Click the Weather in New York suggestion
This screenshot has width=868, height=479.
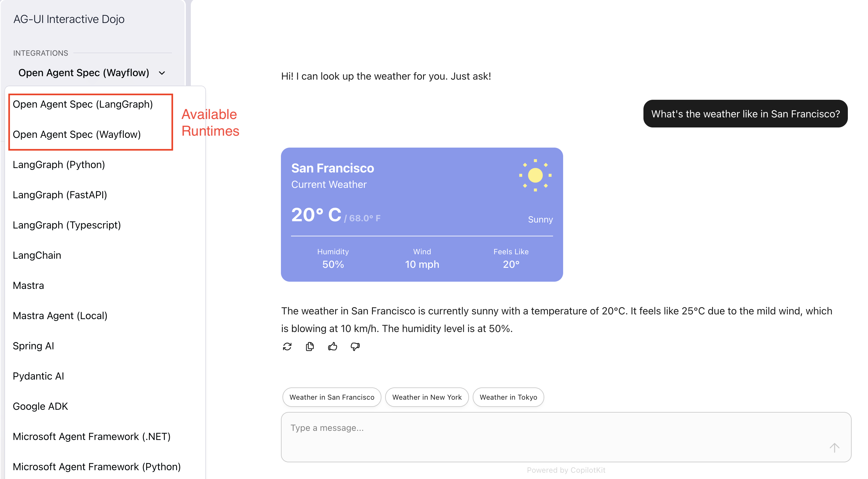pyautogui.click(x=426, y=397)
